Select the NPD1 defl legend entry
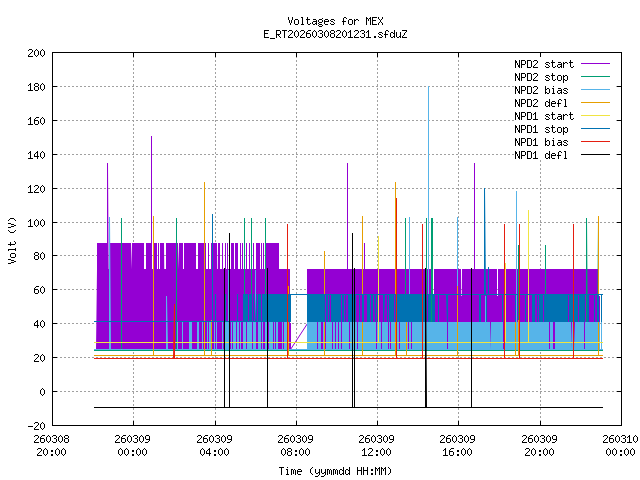This screenshot has height=480, width=640. pyautogui.click(x=542, y=155)
